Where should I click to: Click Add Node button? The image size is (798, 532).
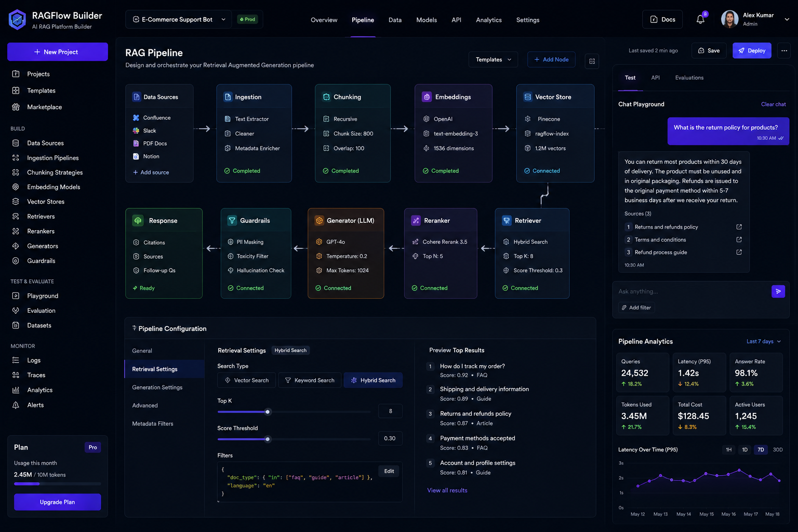coord(551,60)
